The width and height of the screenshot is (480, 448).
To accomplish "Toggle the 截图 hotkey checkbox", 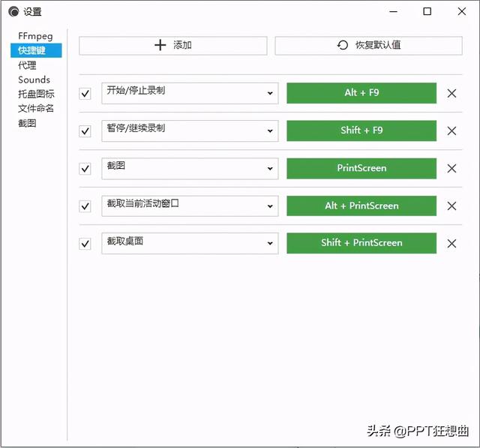I will [85, 169].
